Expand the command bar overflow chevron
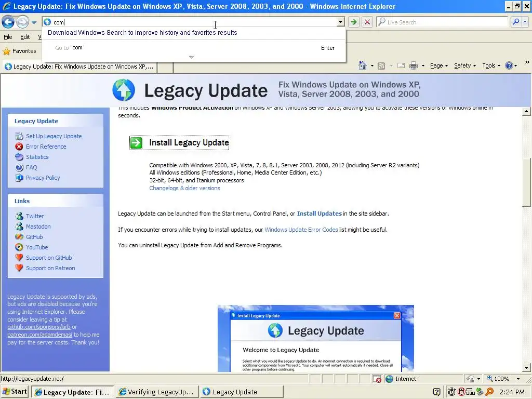This screenshot has height=399, width=532. pyautogui.click(x=527, y=62)
